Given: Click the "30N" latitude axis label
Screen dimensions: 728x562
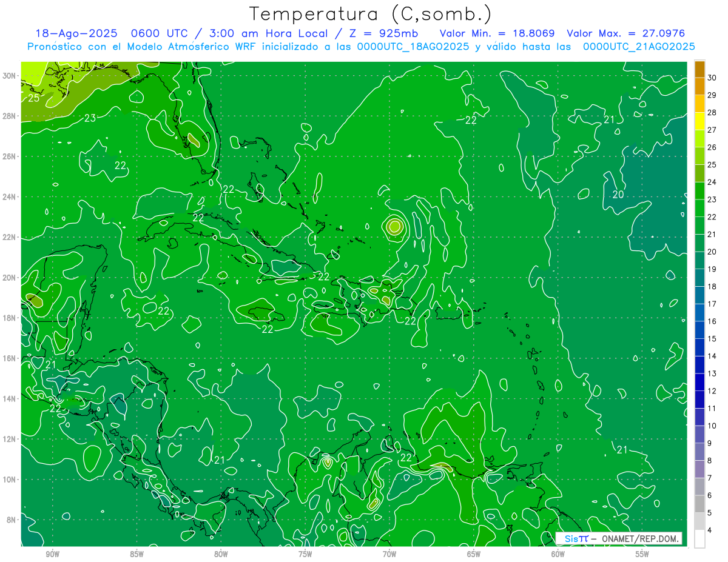Looking at the screenshot, I should coord(10,75).
